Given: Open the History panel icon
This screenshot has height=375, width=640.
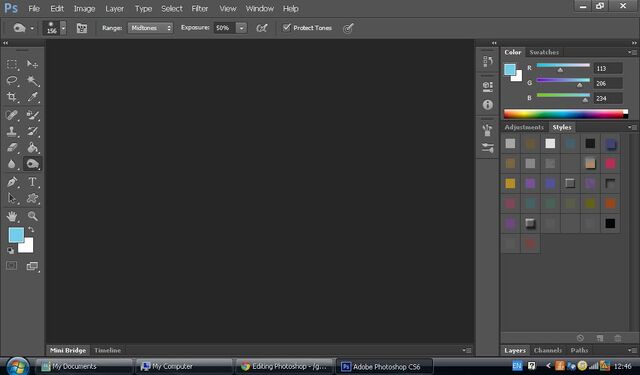Looking at the screenshot, I should point(488,61).
